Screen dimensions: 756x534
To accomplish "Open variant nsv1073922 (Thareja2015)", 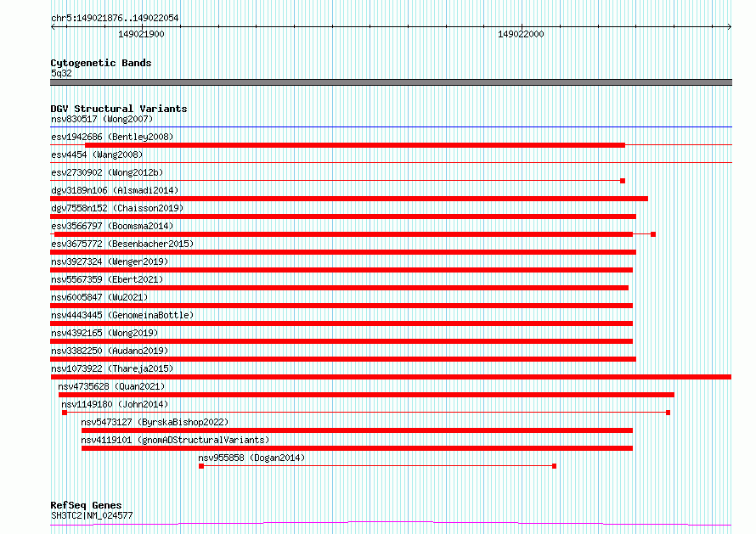I will (112, 368).
